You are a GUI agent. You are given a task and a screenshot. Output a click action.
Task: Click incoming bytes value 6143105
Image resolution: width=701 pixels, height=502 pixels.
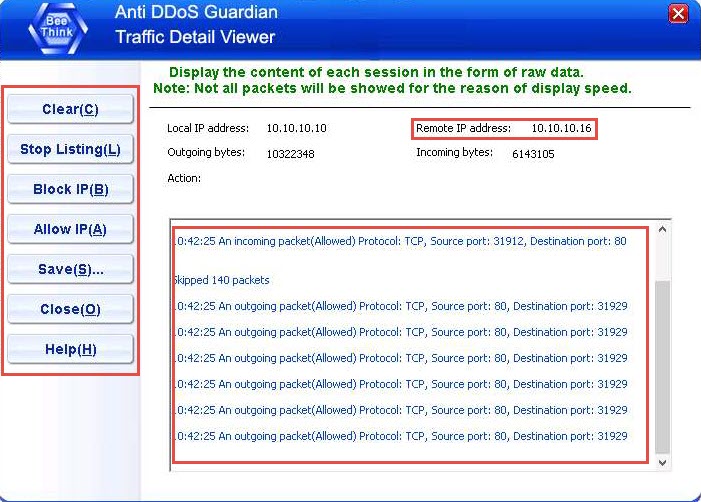533,154
